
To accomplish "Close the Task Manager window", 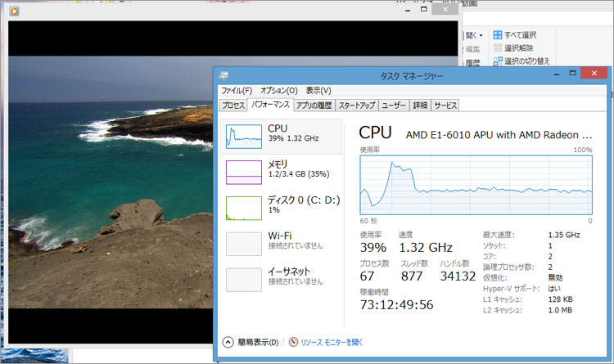I will pyautogui.click(x=594, y=73).
